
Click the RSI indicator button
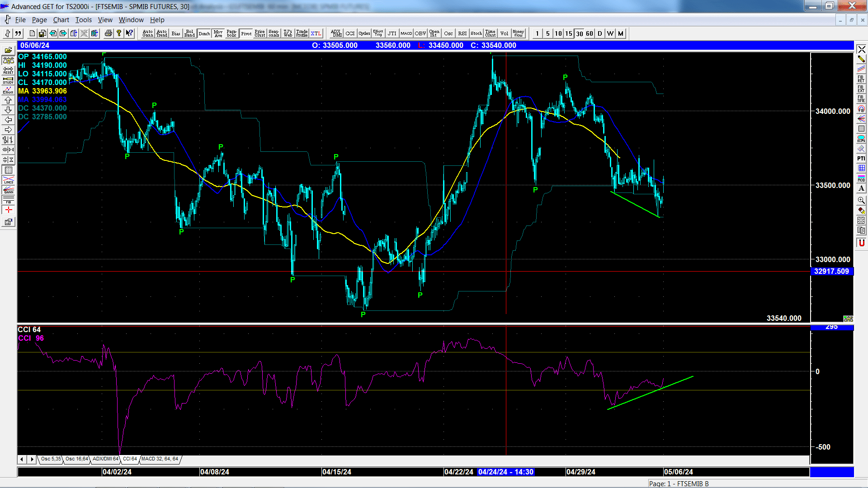(462, 33)
